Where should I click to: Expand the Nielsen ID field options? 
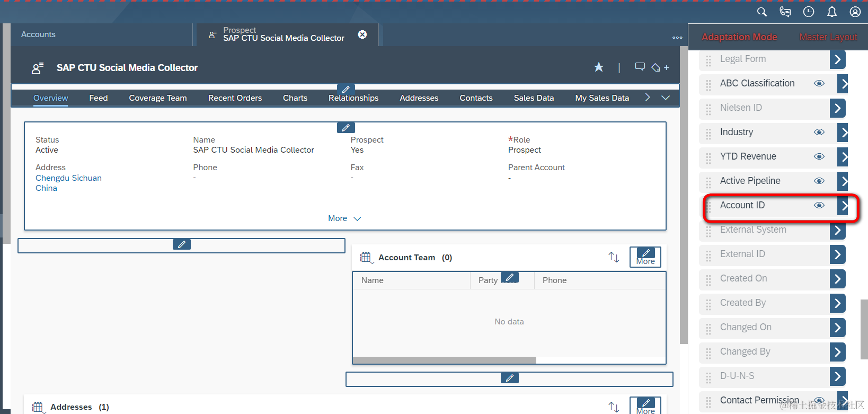tap(837, 108)
